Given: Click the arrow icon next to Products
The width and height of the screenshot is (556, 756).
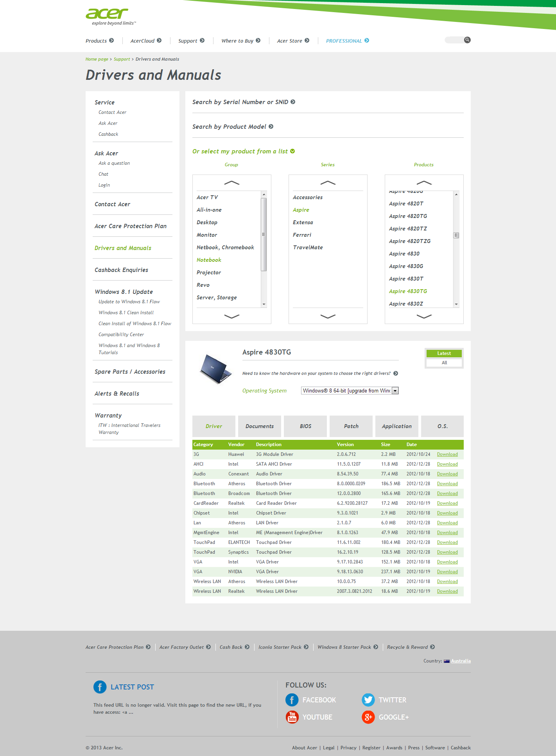Looking at the screenshot, I should [111, 40].
